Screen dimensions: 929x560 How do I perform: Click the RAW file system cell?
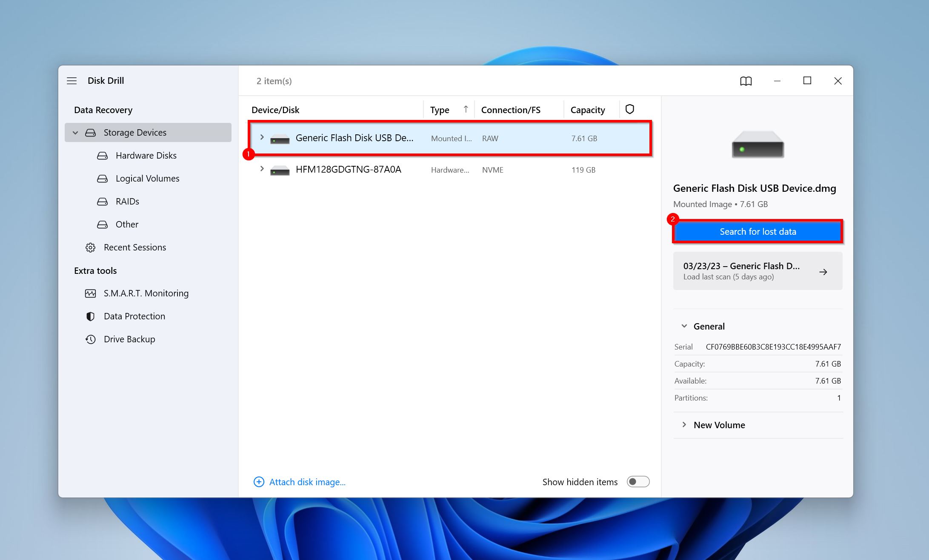[490, 139]
